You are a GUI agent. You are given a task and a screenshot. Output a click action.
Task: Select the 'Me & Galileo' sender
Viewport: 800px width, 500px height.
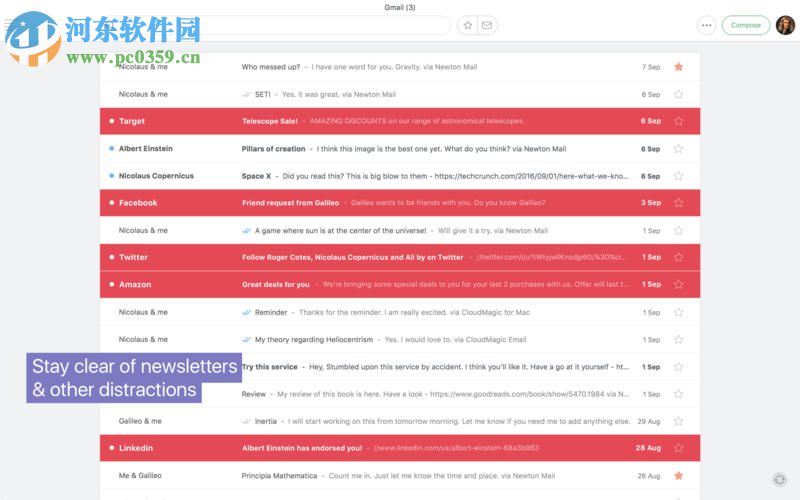point(140,476)
